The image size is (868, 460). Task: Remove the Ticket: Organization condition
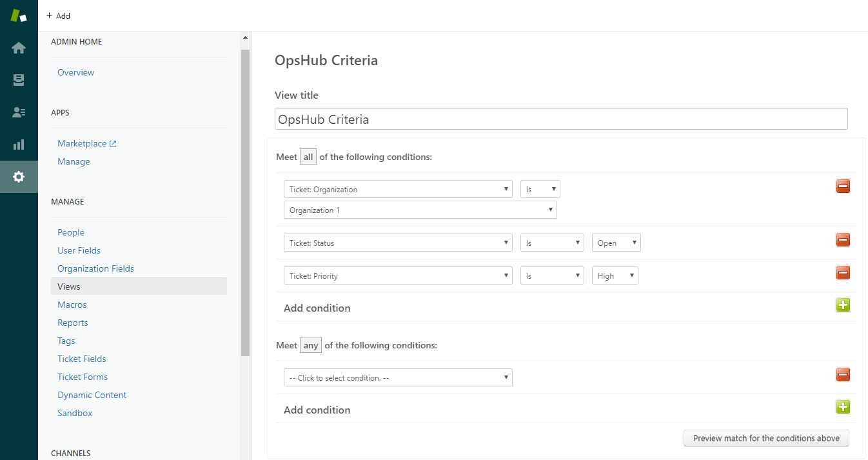pos(843,186)
